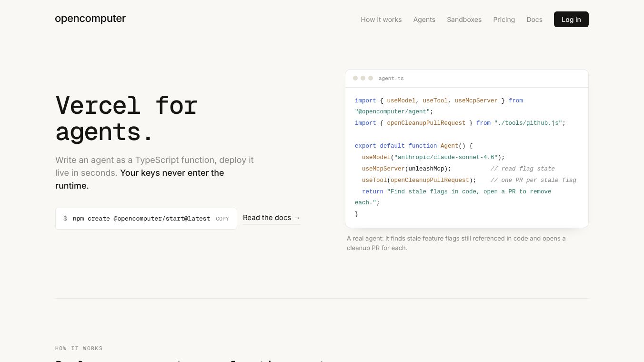Click the "// one PR per stale flag" comment
This screenshot has height=362, width=644.
coord(533,180)
